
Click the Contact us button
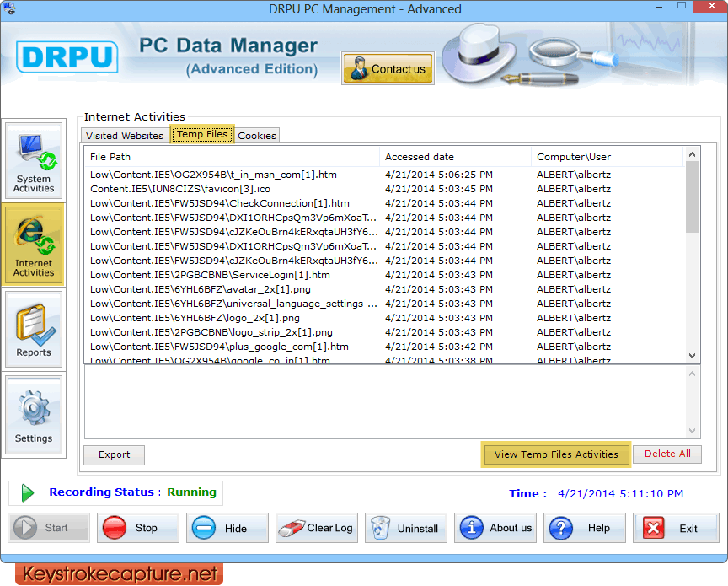[388, 68]
